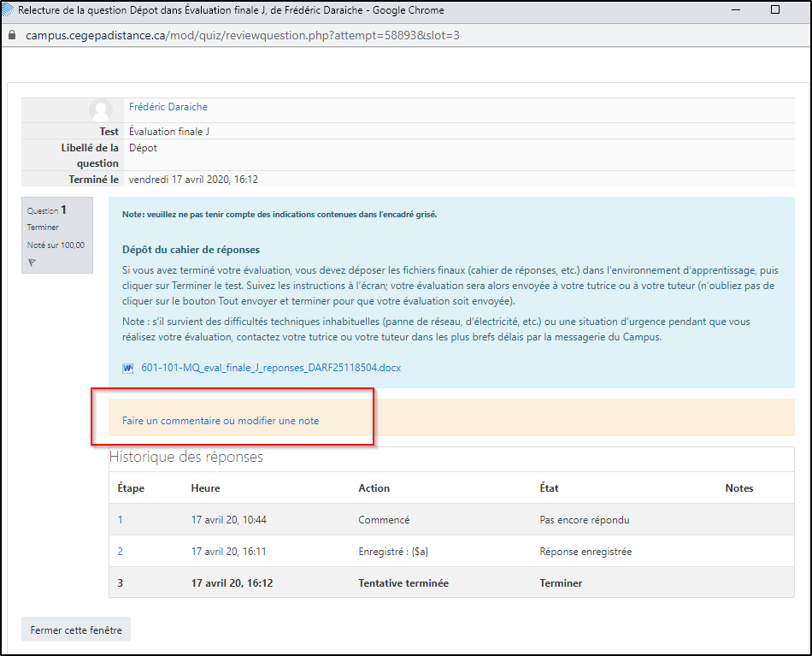Click the app icon in the window title bar
The width and height of the screenshot is (812, 656).
tap(9, 10)
